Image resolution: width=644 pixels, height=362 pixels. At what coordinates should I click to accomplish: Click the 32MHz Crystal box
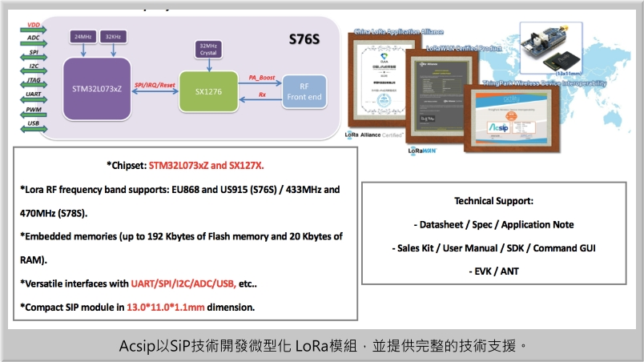click(x=208, y=49)
